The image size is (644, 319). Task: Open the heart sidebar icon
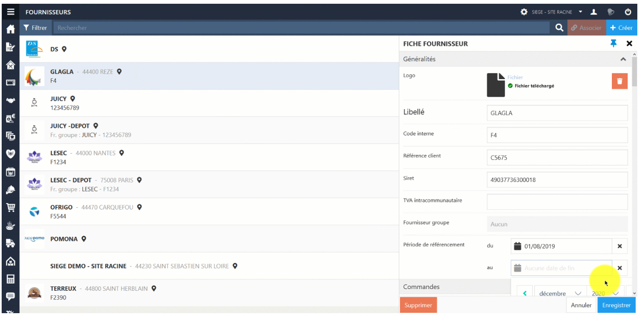[10, 154]
